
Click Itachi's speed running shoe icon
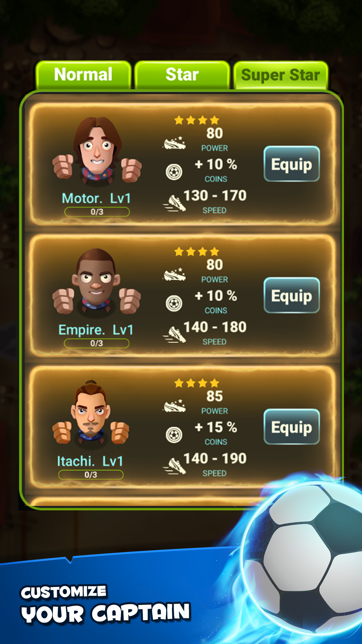175,466
